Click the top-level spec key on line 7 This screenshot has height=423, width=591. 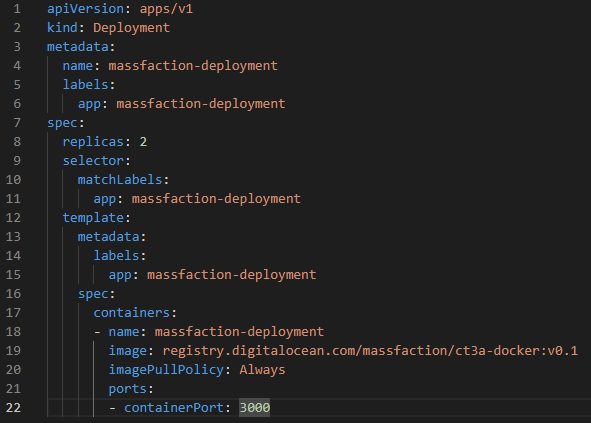click(63, 123)
